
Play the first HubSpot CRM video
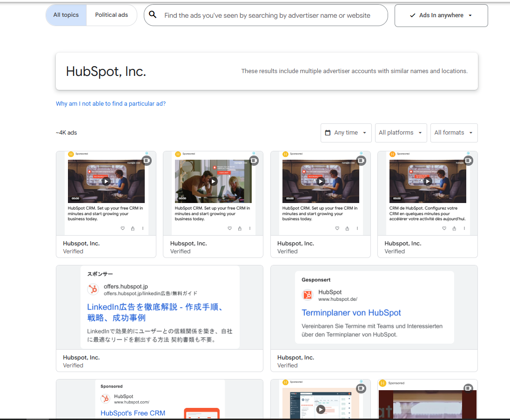(x=106, y=181)
